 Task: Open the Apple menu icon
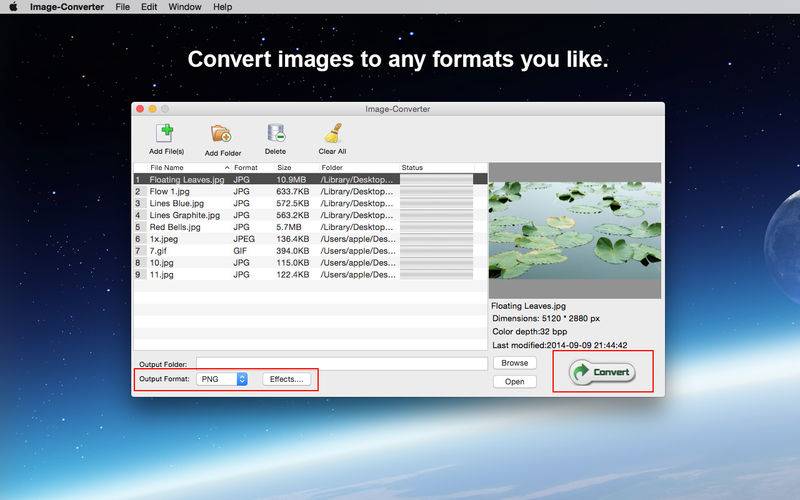click(x=14, y=7)
